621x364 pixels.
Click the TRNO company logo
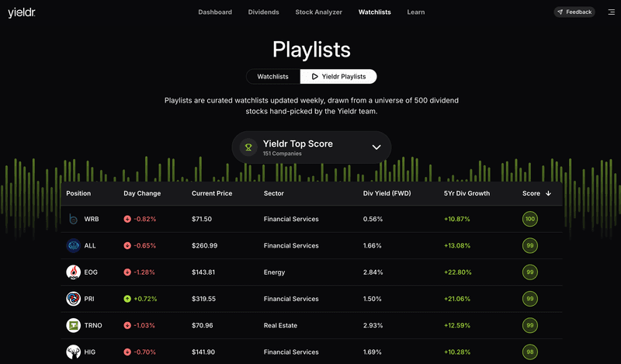tap(73, 325)
